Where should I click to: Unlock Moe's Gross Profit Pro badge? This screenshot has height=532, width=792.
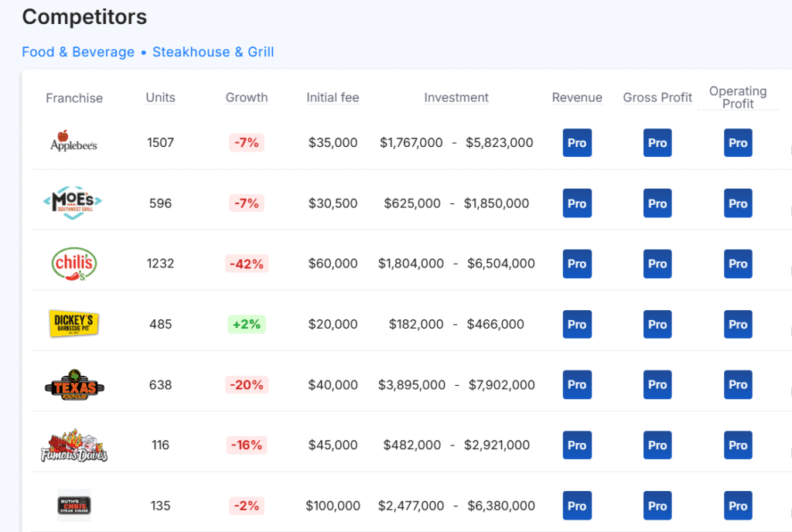pyautogui.click(x=657, y=203)
